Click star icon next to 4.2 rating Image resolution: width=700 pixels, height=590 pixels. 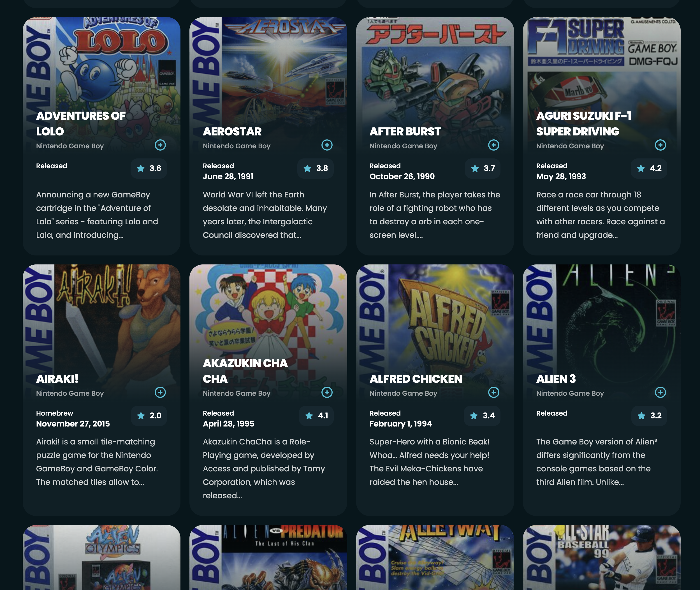pos(641,168)
